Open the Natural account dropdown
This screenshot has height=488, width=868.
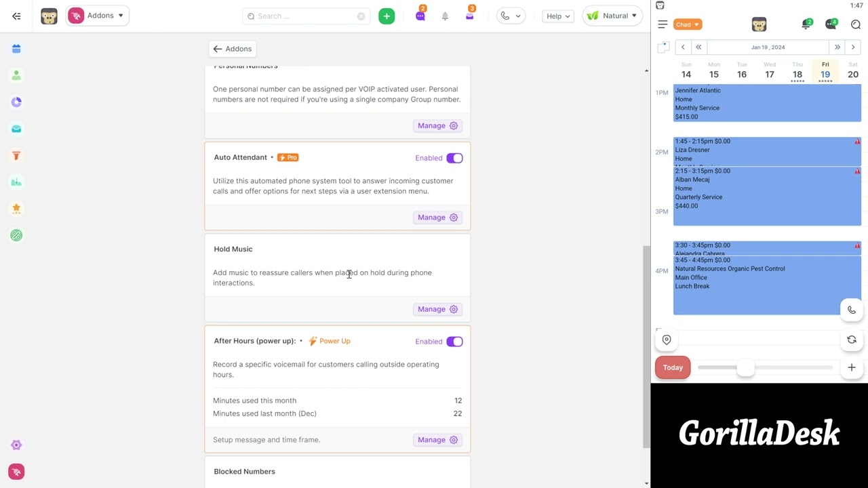(612, 16)
